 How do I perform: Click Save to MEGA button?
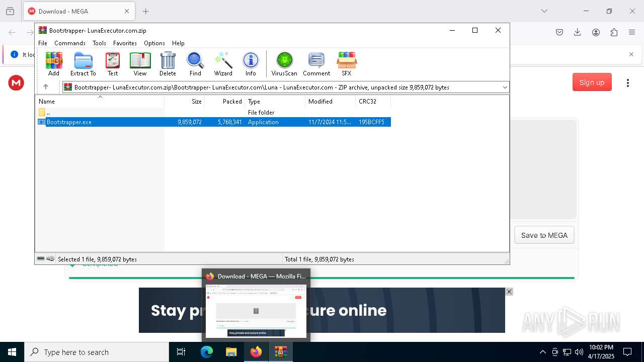pos(544,235)
